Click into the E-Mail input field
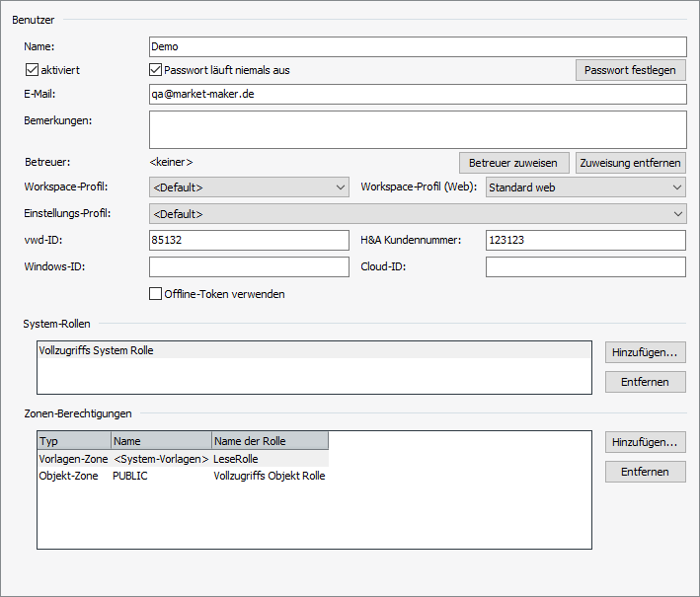This screenshot has width=700, height=597. pos(417,94)
